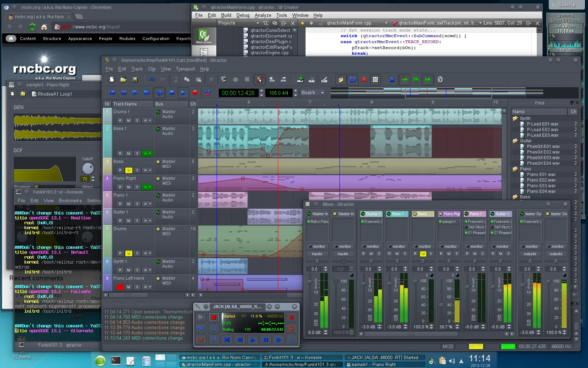Open the Appearance link in Drupal admin bar

(80, 39)
